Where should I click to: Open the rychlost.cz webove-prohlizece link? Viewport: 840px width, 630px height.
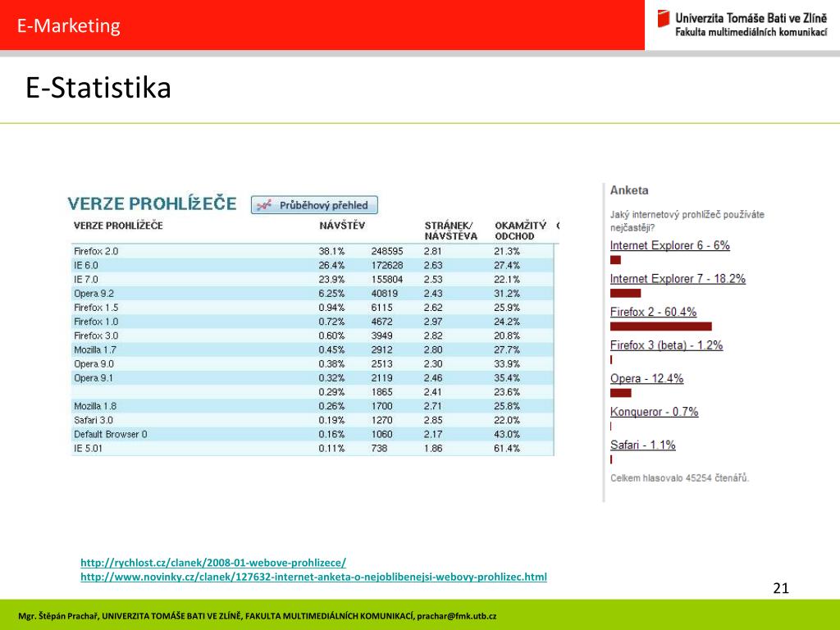[213, 563]
